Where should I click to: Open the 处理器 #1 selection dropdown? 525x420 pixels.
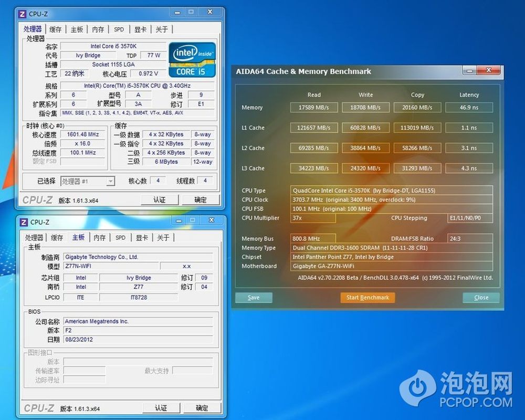[x=88, y=182]
